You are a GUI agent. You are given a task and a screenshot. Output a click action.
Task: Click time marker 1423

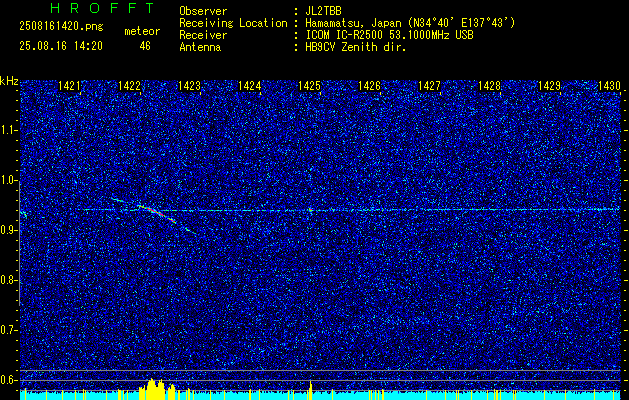tap(189, 85)
